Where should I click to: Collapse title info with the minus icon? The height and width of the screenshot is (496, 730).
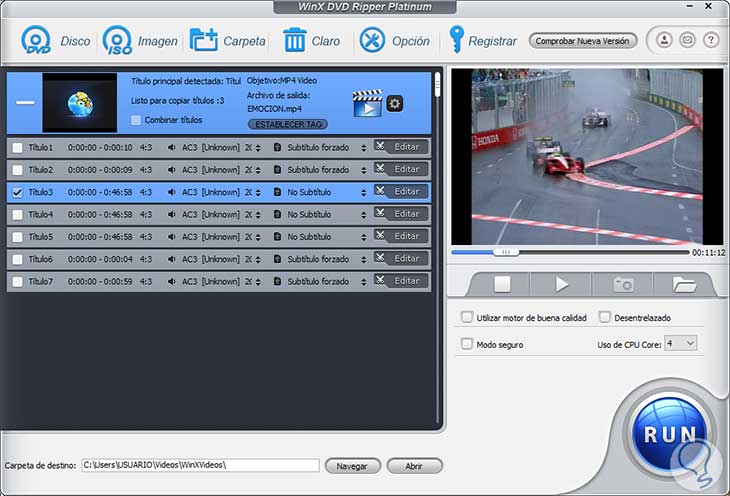click(x=25, y=102)
